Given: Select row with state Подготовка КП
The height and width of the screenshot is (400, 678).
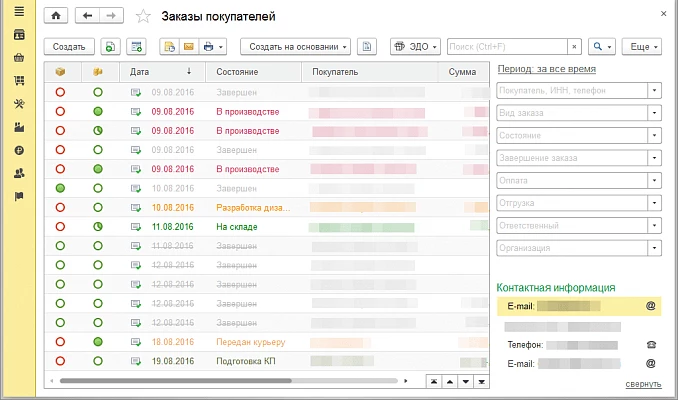Looking at the screenshot, I should point(267,361).
